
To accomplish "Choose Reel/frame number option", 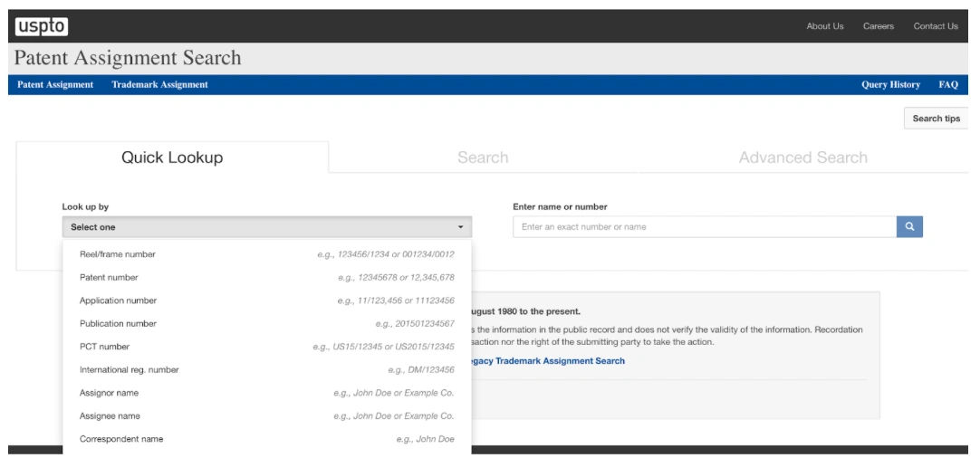I will [267, 254].
